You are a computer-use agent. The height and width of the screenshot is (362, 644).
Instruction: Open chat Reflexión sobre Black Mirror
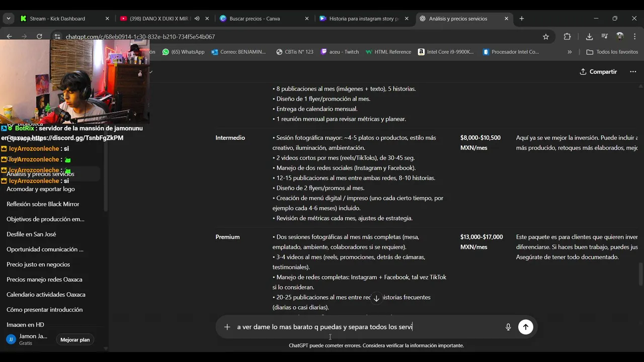43,204
